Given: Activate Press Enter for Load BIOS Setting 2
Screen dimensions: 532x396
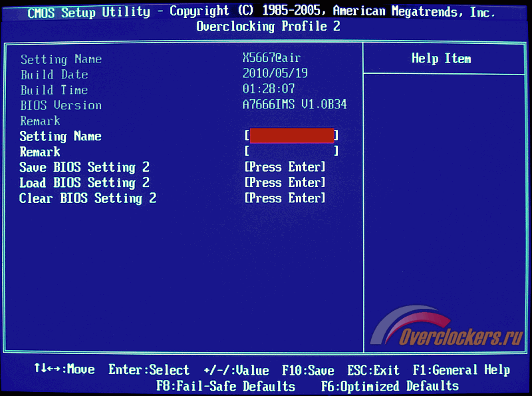Looking at the screenshot, I should coord(285,182).
